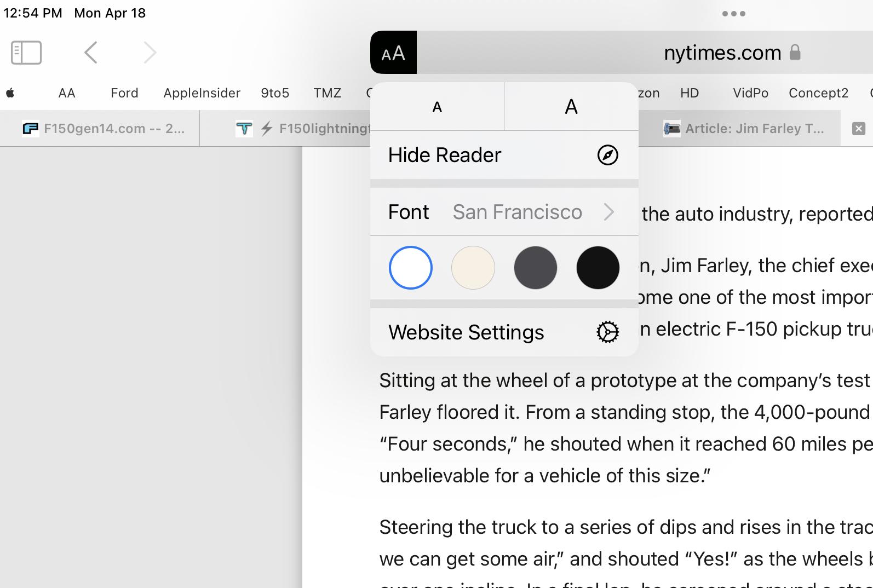Tap the lock icon beside nytimes.com
Viewport: 873px width, 588px height.
click(x=795, y=52)
